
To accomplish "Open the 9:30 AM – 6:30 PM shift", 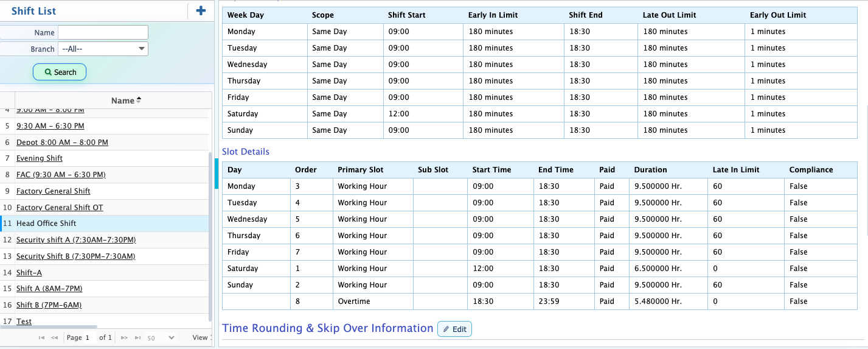I will [x=50, y=125].
